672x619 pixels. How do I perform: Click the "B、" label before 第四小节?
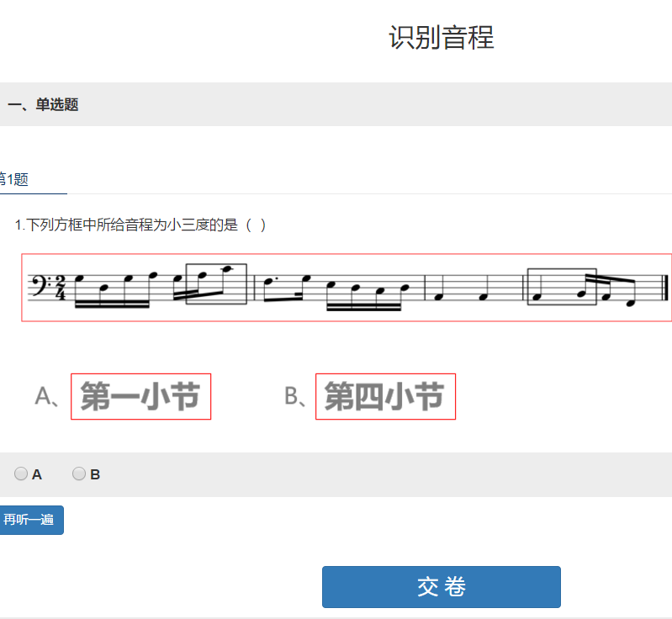click(x=297, y=396)
